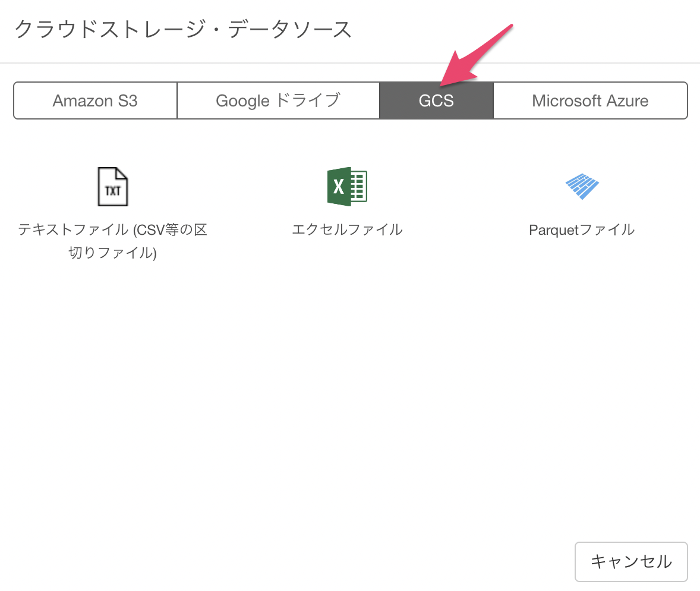Click the クラウドストレージ・データソース dialog title
The width and height of the screenshot is (700, 591).
click(x=183, y=30)
